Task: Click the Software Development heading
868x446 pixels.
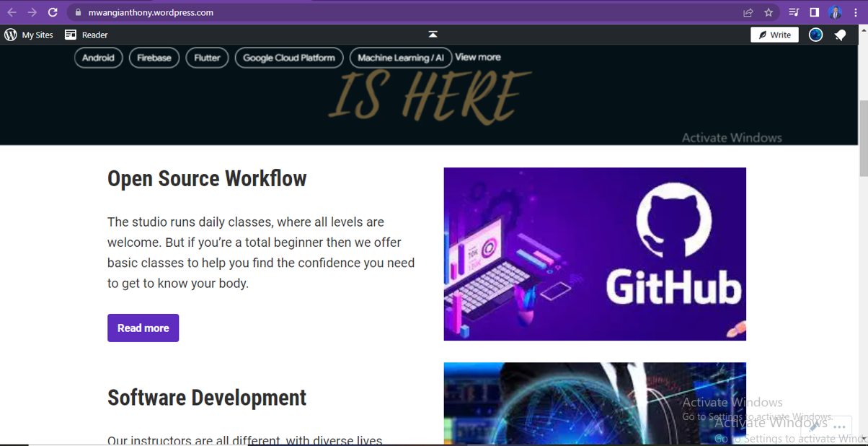Action: click(207, 398)
